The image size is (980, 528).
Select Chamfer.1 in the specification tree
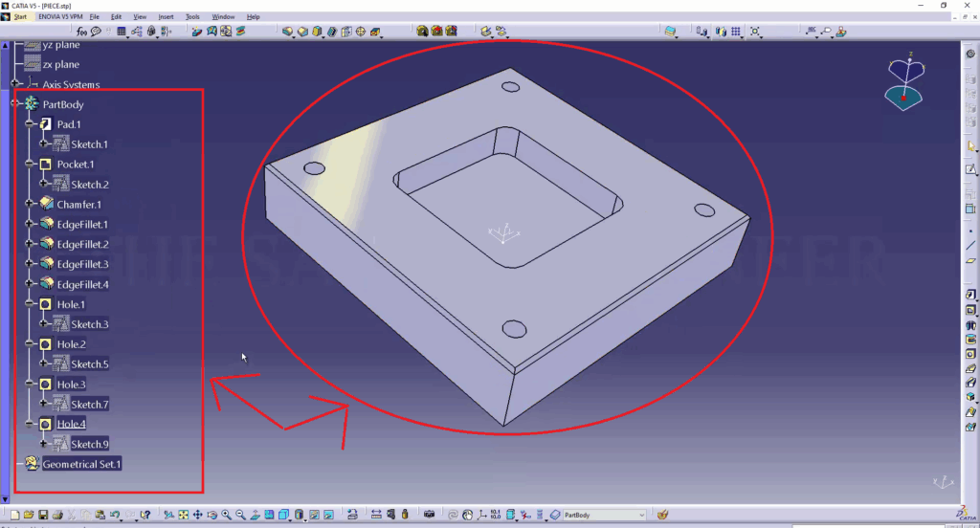coord(78,205)
